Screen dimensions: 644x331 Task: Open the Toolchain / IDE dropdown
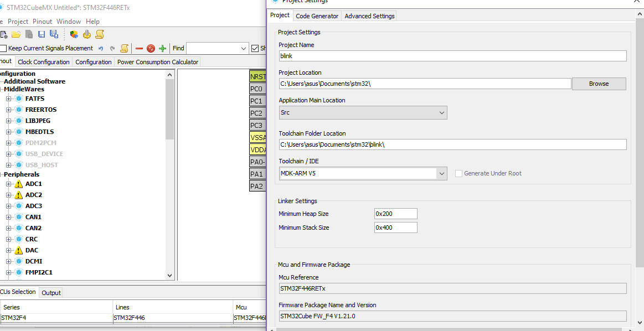click(442, 174)
